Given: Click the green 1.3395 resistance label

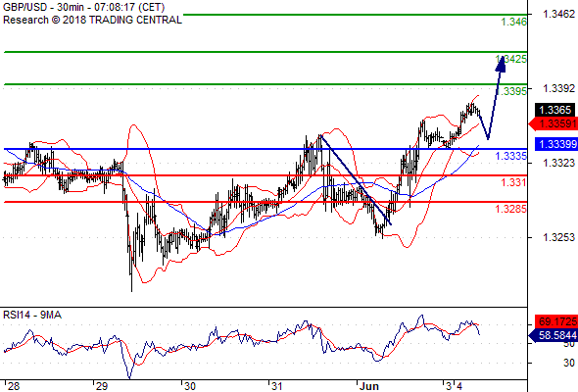Looking at the screenshot, I should pos(511,91).
